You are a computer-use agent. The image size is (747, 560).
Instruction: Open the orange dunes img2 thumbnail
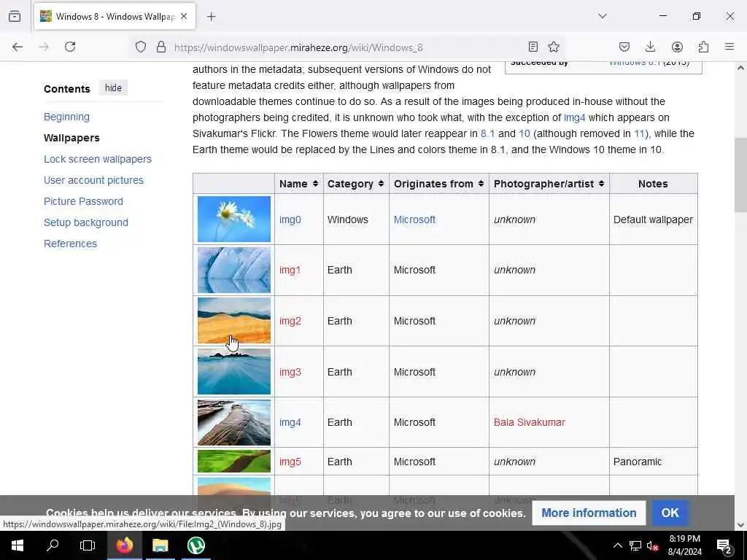234,321
